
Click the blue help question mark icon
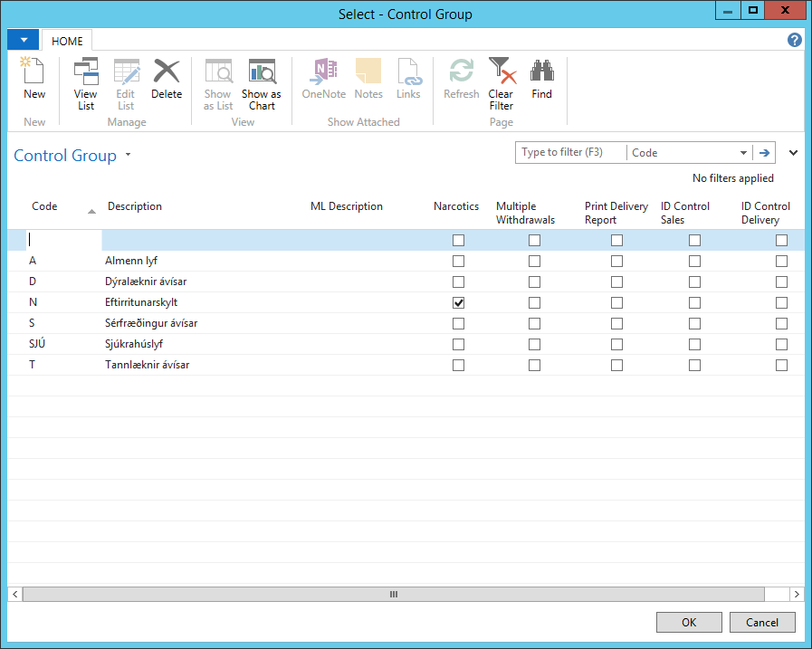pos(795,41)
